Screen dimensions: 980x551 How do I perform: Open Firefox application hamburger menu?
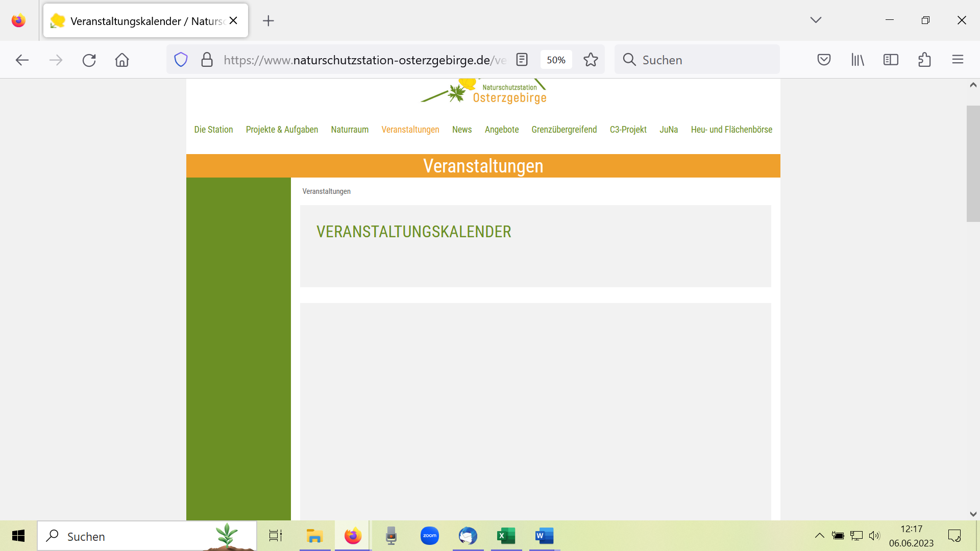(958, 60)
